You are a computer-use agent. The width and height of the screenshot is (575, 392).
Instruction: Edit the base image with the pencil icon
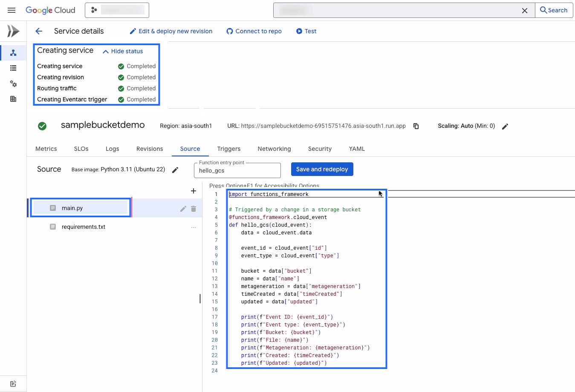click(x=175, y=170)
